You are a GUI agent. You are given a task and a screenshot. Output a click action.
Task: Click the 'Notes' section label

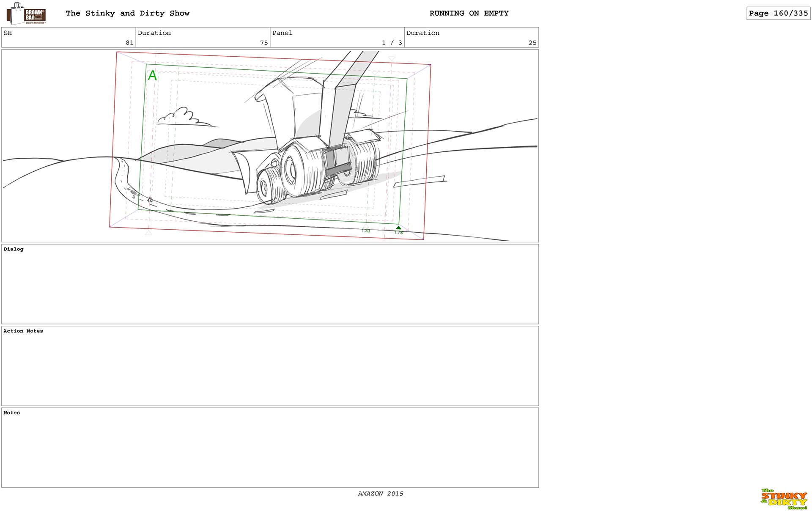(12, 412)
